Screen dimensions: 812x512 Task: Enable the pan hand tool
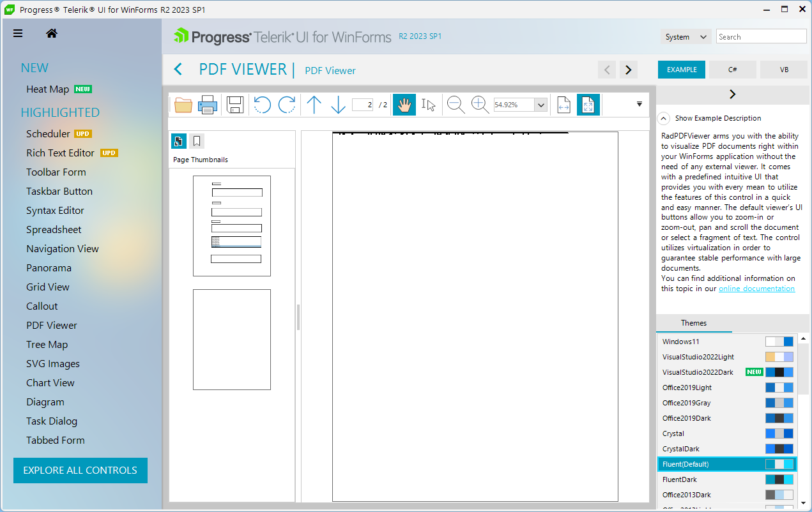(404, 104)
